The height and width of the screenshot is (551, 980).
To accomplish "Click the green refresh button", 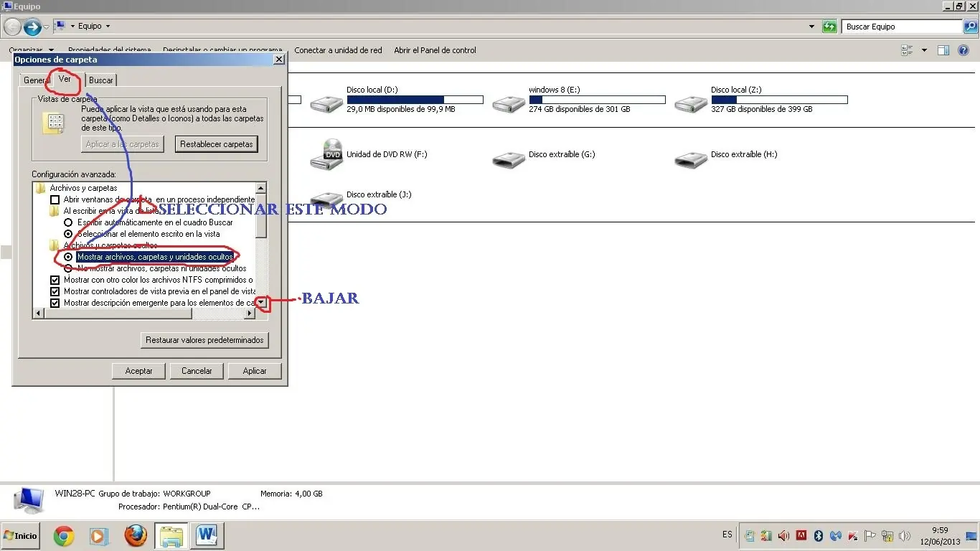I will click(x=829, y=27).
